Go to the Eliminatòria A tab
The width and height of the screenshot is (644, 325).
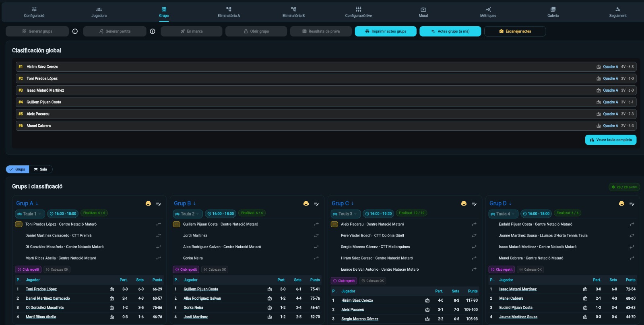coord(229,12)
